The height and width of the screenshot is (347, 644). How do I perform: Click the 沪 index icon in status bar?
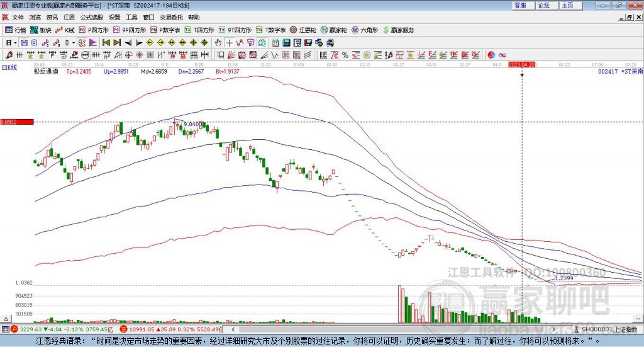pos(14,329)
